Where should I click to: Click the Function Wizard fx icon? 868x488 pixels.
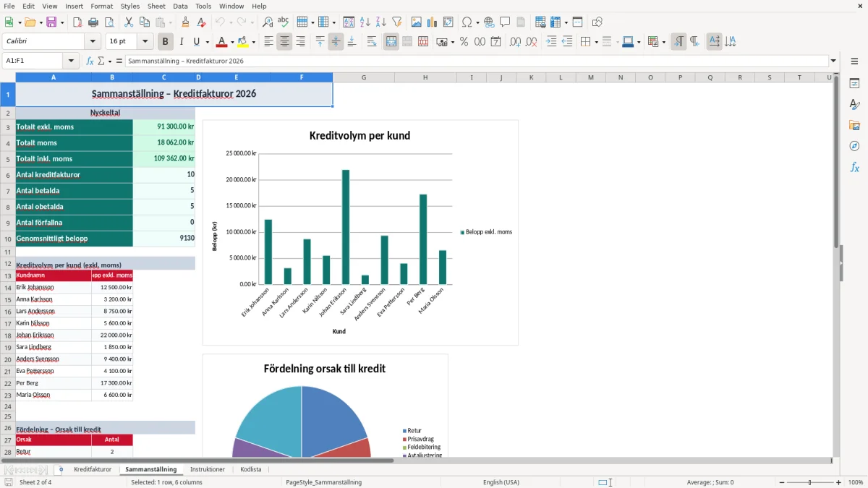[90, 61]
